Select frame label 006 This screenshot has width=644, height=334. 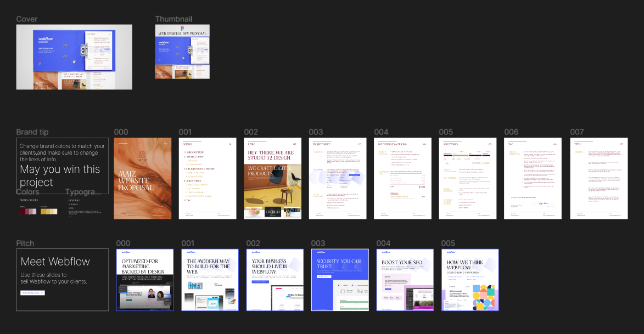tap(511, 132)
